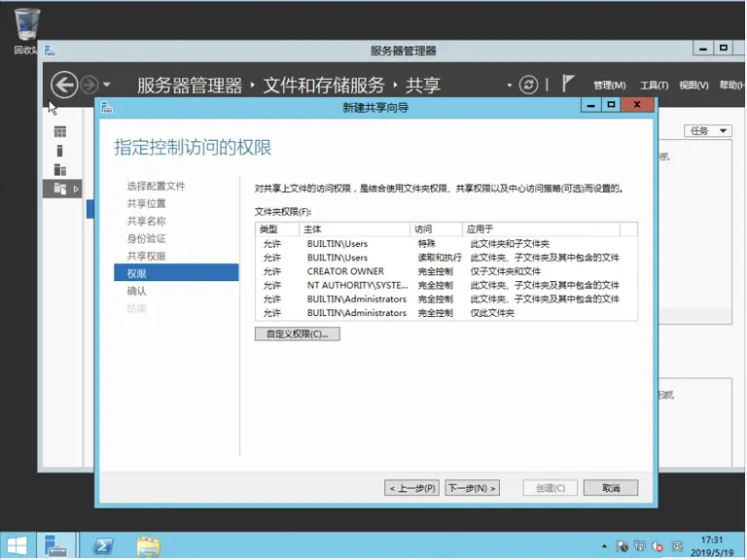Click the 下一步(N) button
Image resolution: width=747 pixels, height=560 pixels.
472,488
